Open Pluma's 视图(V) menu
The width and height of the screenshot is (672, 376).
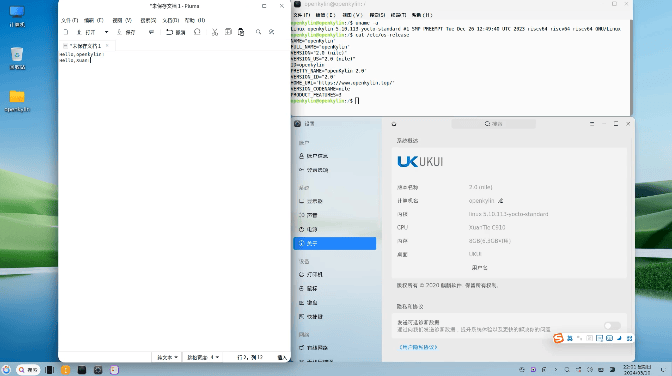[122, 20]
